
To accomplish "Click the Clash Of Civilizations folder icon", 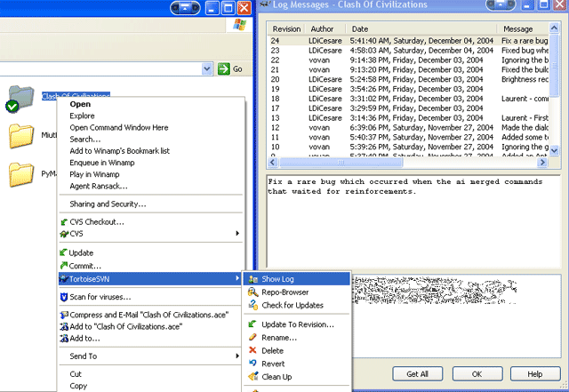I will point(20,98).
